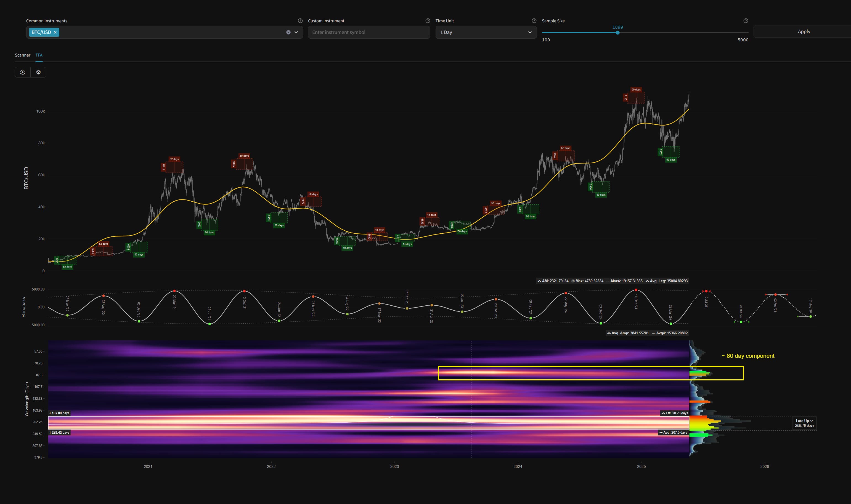Expand the Common Instruments list with its chevron
Image resolution: width=851 pixels, height=504 pixels.
[x=296, y=32]
